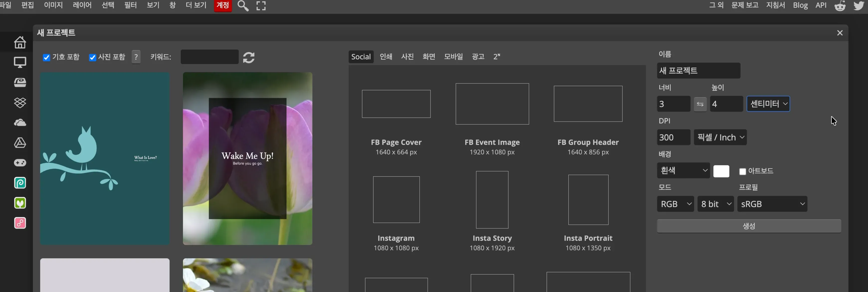Open the PeaDrive disk icon in sidebar
Image resolution: width=868 pixels, height=292 pixels.
coord(20,82)
